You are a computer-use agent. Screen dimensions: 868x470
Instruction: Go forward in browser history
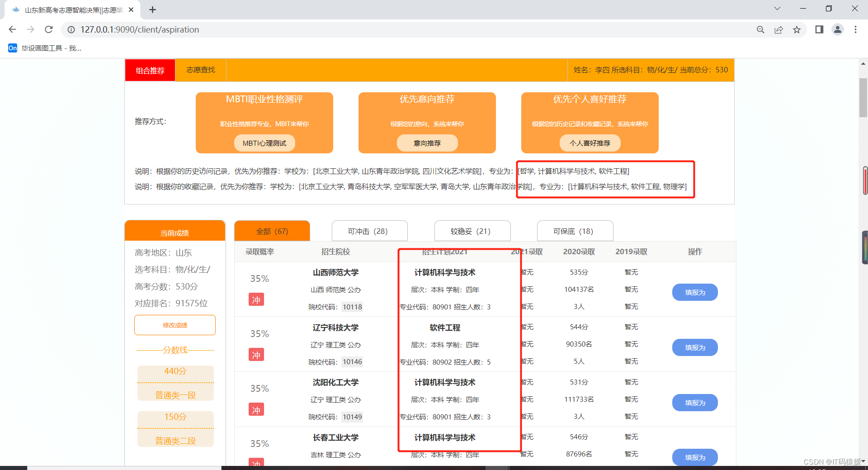pos(30,29)
